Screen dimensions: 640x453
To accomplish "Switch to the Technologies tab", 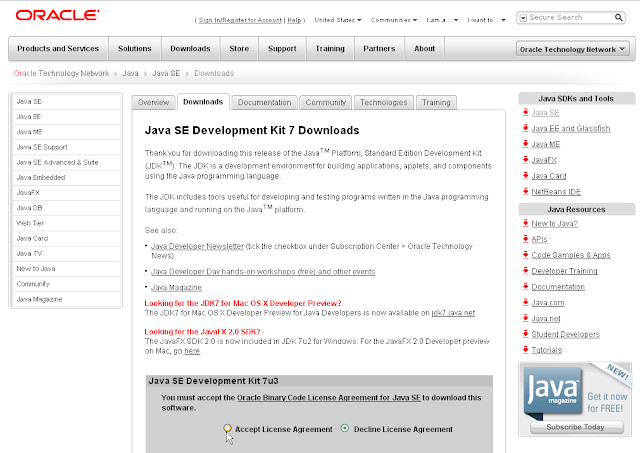I will (x=384, y=102).
